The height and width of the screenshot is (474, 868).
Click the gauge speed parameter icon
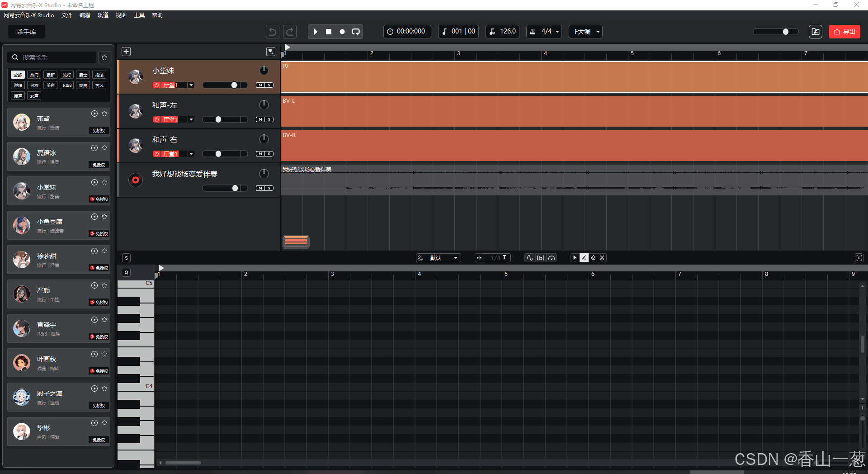coord(552,258)
